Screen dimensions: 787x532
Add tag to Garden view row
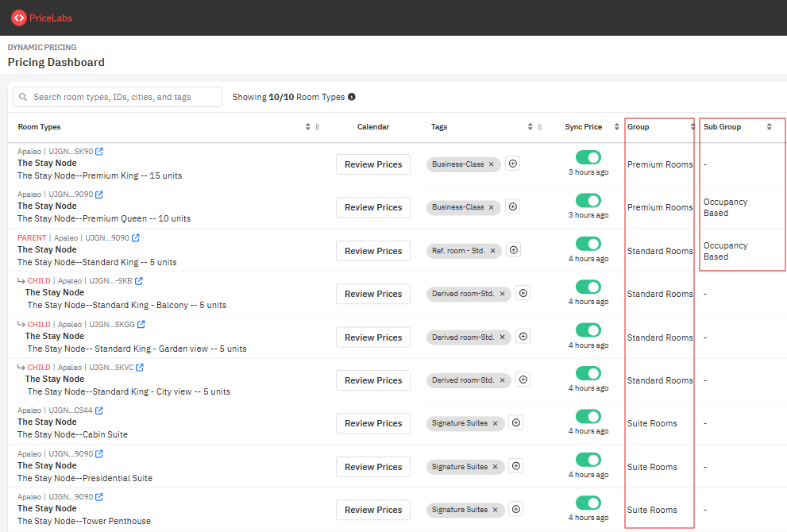pos(523,337)
